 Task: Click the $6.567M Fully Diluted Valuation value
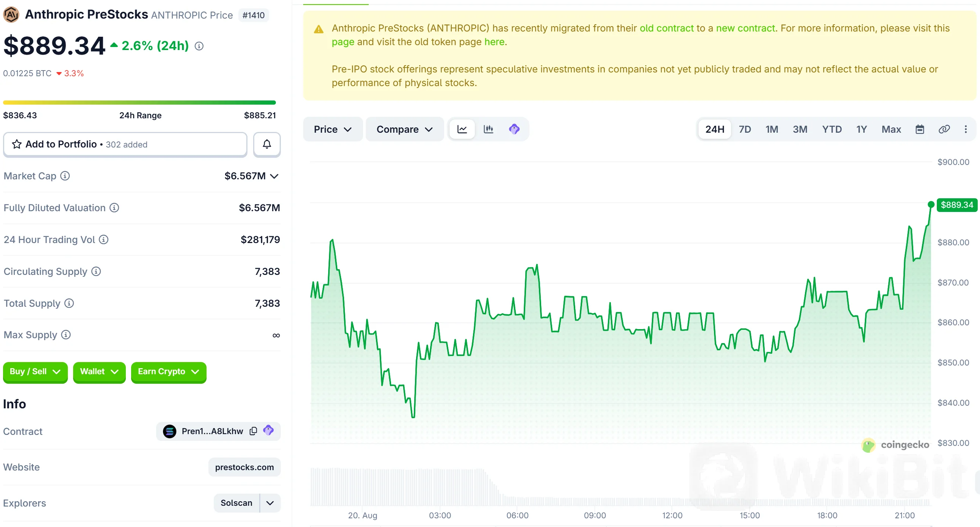point(260,208)
